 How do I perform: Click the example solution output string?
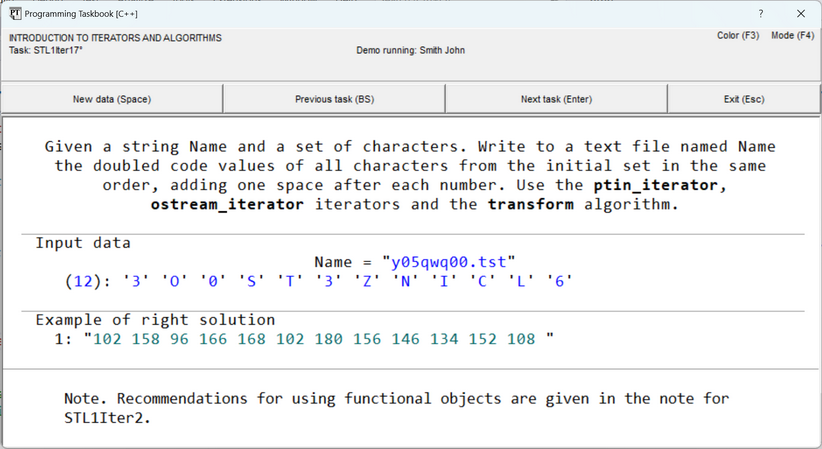[x=320, y=339]
